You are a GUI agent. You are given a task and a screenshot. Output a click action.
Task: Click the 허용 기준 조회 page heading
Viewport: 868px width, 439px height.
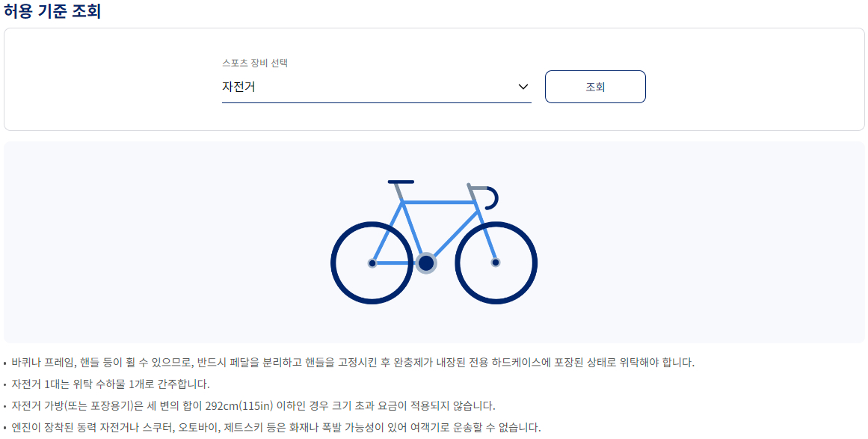[x=52, y=11]
